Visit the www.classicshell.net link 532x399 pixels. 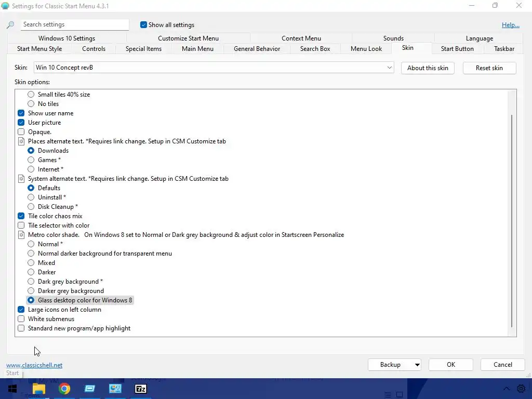(x=34, y=365)
